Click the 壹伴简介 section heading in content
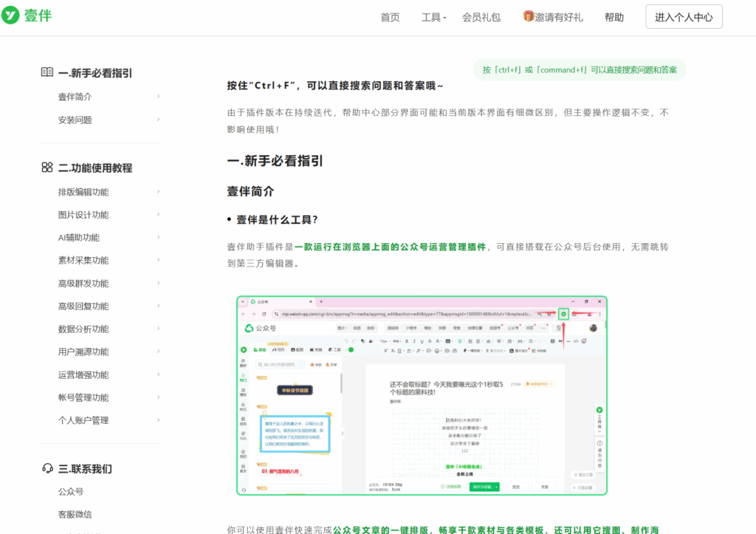 tap(251, 191)
